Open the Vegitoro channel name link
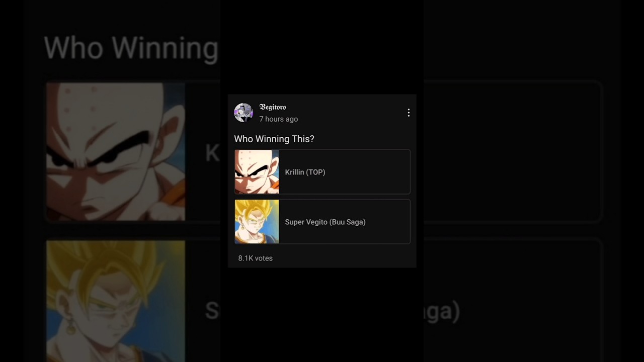 tap(273, 107)
